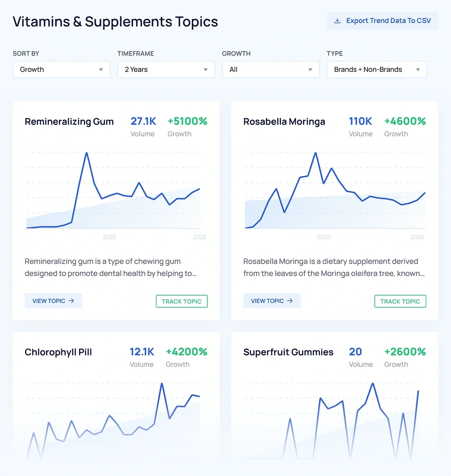The image size is (451, 476).
Task: Click the chevron on the TIMEFRAME dropdown
Action: pos(205,70)
